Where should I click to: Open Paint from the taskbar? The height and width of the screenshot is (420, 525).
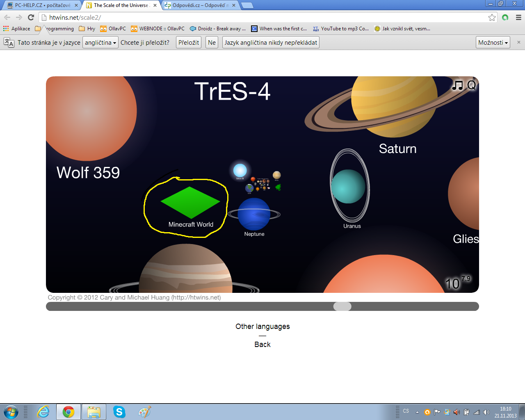[144, 412]
